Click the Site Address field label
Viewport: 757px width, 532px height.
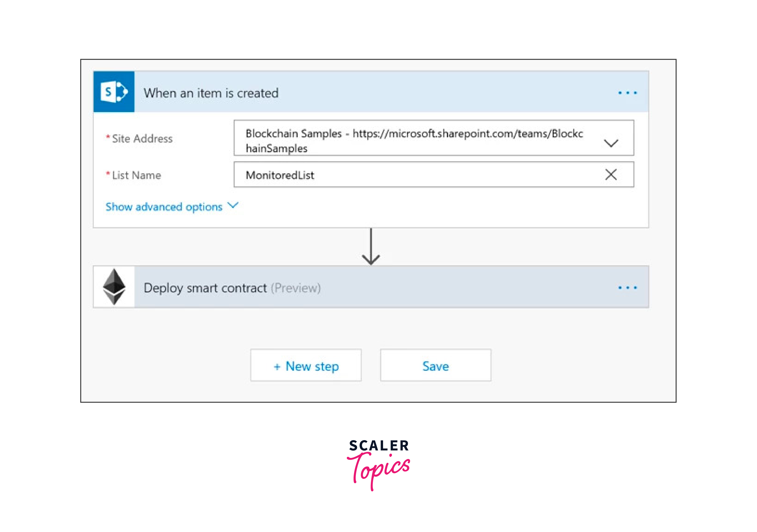click(142, 139)
